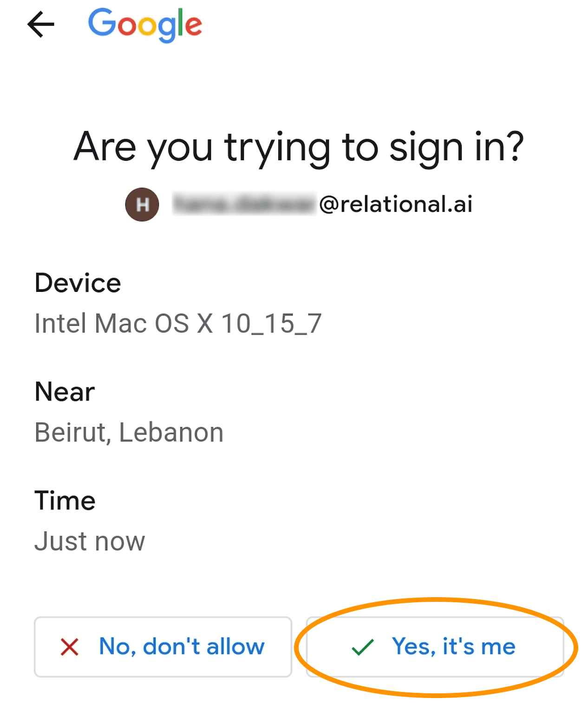Image resolution: width=588 pixels, height=718 pixels.
Task: Click the blue capital G letter
Action: (x=102, y=22)
